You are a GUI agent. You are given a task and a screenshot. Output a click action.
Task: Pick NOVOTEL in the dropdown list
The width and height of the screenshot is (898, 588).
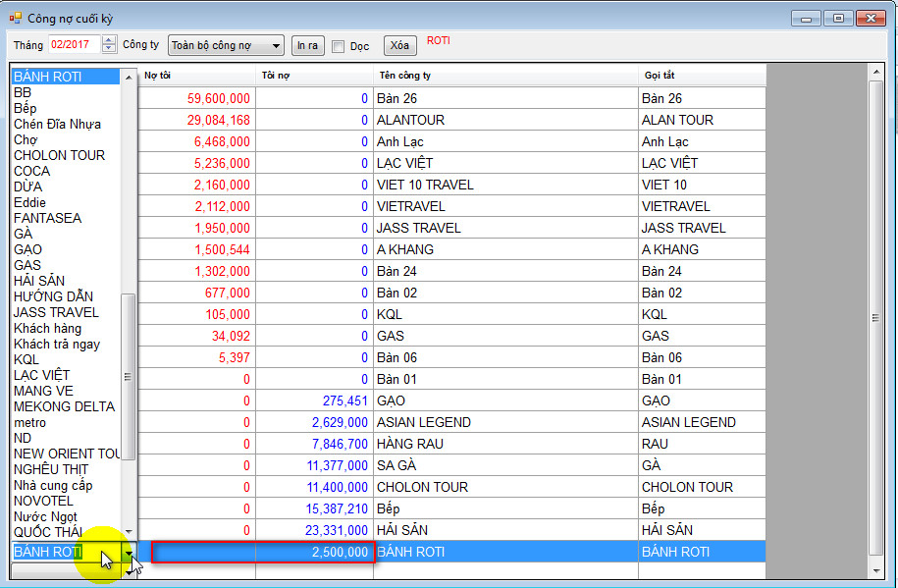coord(66,501)
